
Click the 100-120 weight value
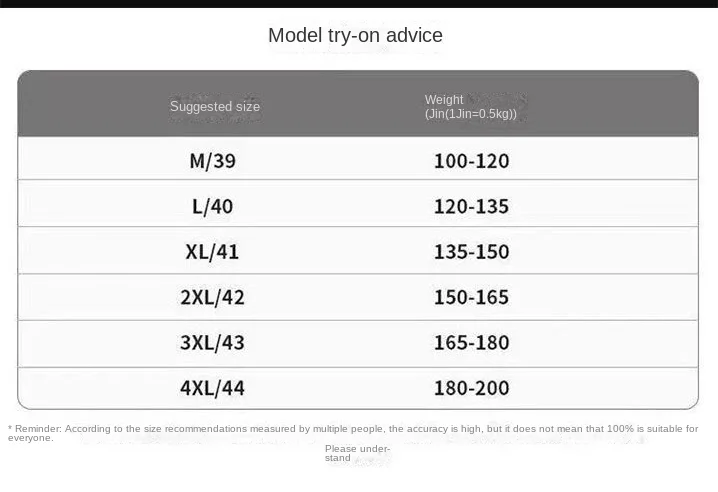pyautogui.click(x=471, y=161)
